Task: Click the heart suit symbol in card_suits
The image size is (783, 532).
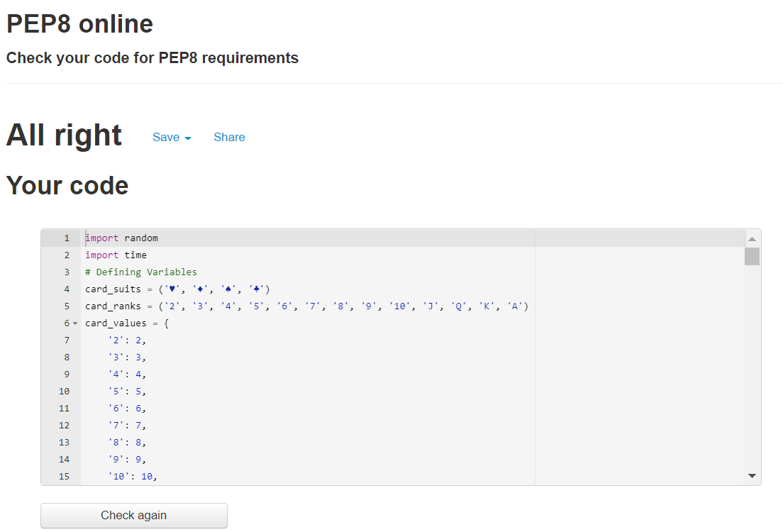Action: point(172,289)
